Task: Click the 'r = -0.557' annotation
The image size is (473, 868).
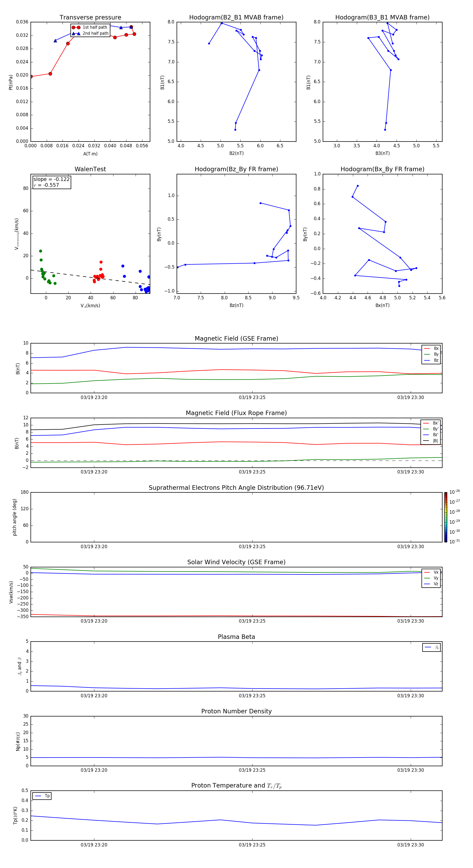Action: (47, 185)
